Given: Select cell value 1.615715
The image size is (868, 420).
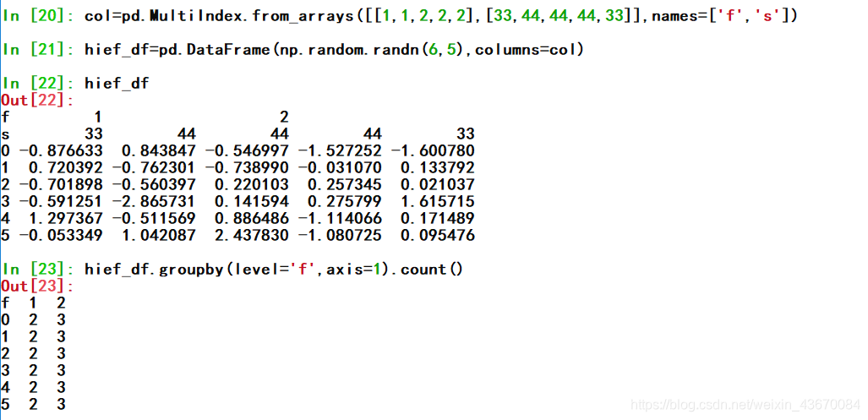Looking at the screenshot, I should (437, 201).
